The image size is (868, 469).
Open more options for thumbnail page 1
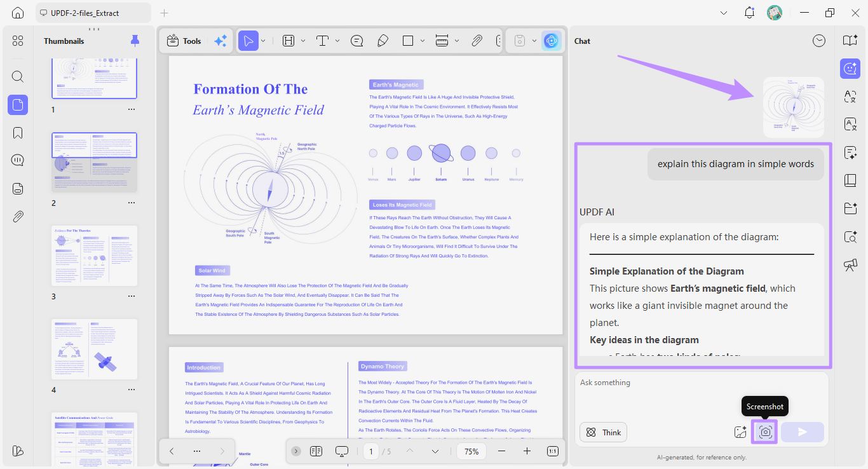pos(132,109)
